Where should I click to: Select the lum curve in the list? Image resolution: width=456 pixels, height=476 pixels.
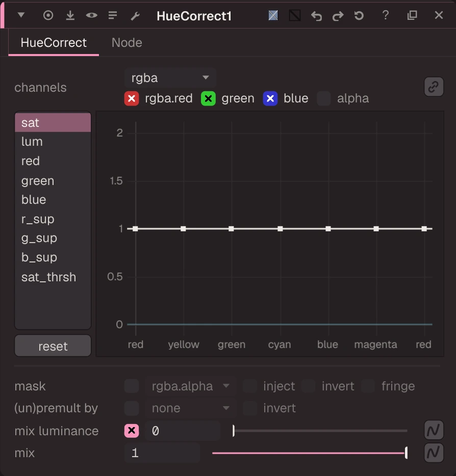(53, 142)
